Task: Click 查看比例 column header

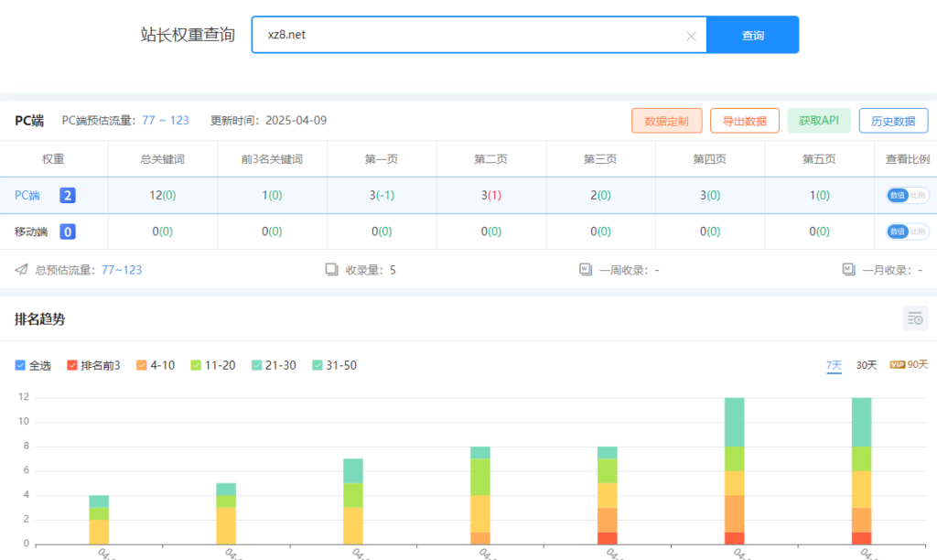Action: pos(907,159)
